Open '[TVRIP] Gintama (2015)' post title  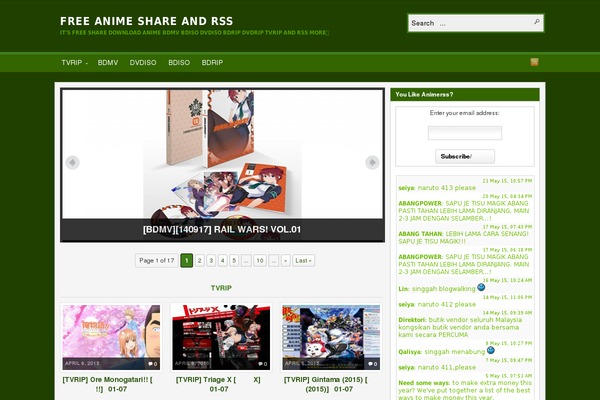(x=326, y=384)
